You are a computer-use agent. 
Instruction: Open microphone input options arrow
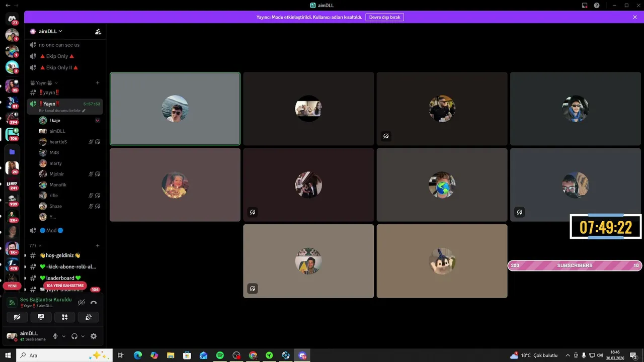(63, 336)
